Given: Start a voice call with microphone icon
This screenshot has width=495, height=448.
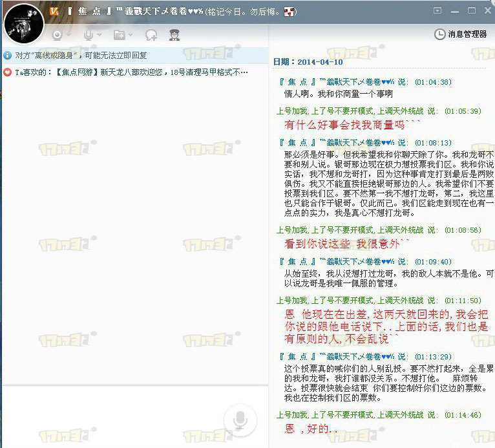Looking at the screenshot, I should [x=88, y=35].
